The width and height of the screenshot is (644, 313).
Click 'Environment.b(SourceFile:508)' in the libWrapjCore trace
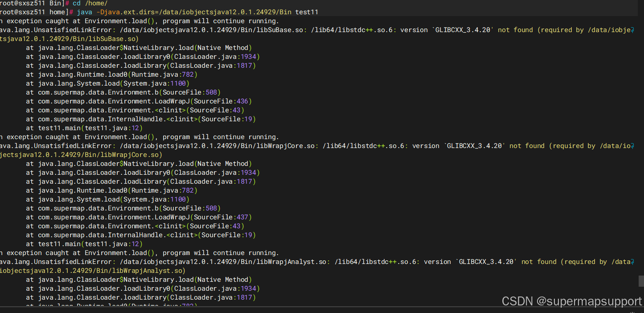tap(123, 208)
